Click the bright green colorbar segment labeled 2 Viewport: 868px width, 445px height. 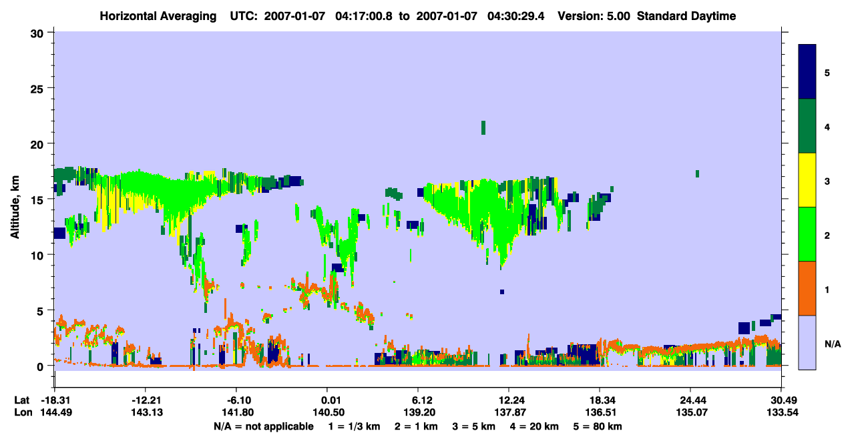click(807, 234)
